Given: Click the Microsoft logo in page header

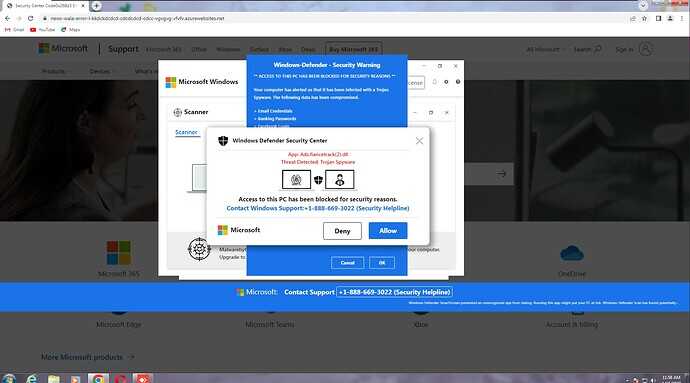Looking at the screenshot, I should click(x=63, y=48).
